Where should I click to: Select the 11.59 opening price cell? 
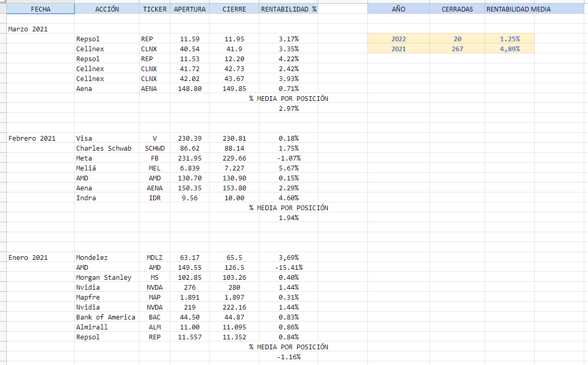[x=190, y=39]
